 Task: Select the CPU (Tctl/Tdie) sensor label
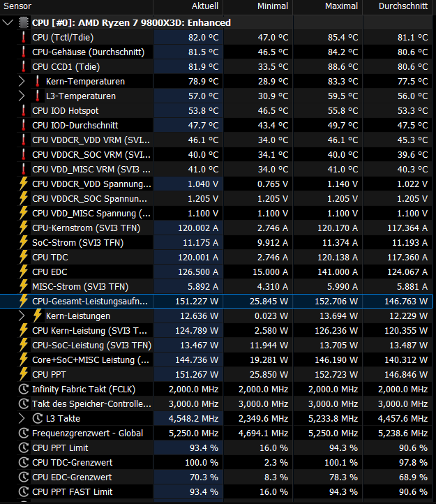tap(63, 38)
